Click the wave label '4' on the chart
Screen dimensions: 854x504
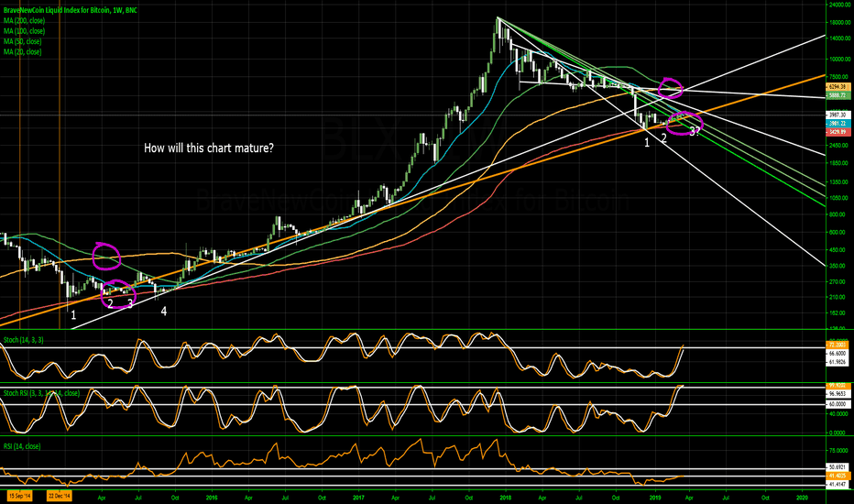pyautogui.click(x=163, y=312)
